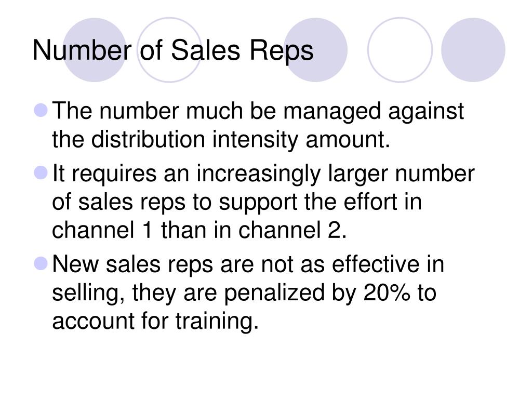
Task: Click the word 'managed' in first bullet
Action: click(x=332, y=112)
